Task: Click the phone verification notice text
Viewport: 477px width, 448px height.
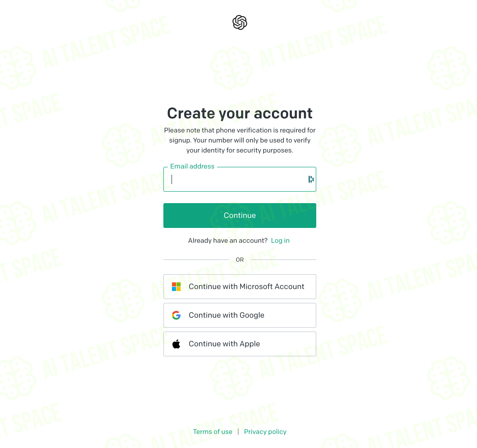Action: (x=240, y=140)
